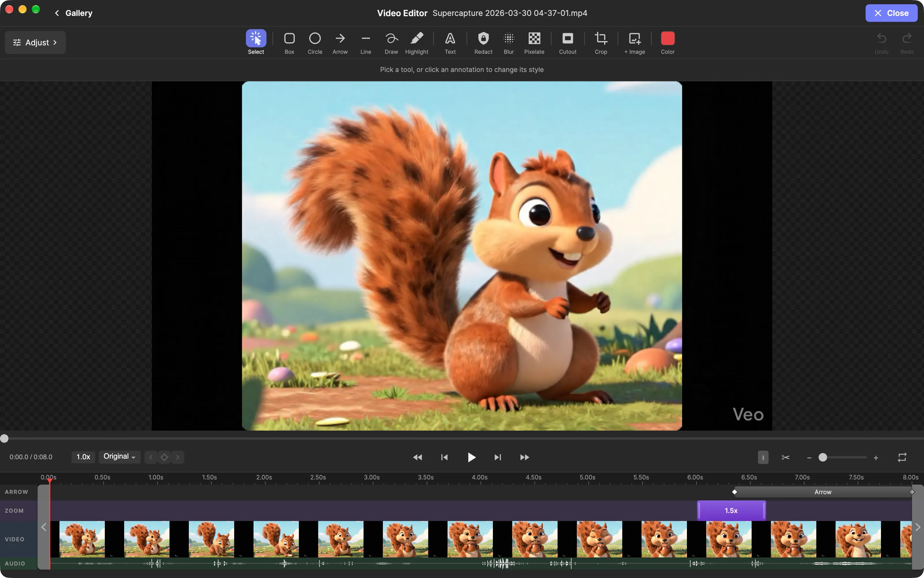This screenshot has width=924, height=578.
Task: Jump to next keyframe
Action: coord(178,457)
